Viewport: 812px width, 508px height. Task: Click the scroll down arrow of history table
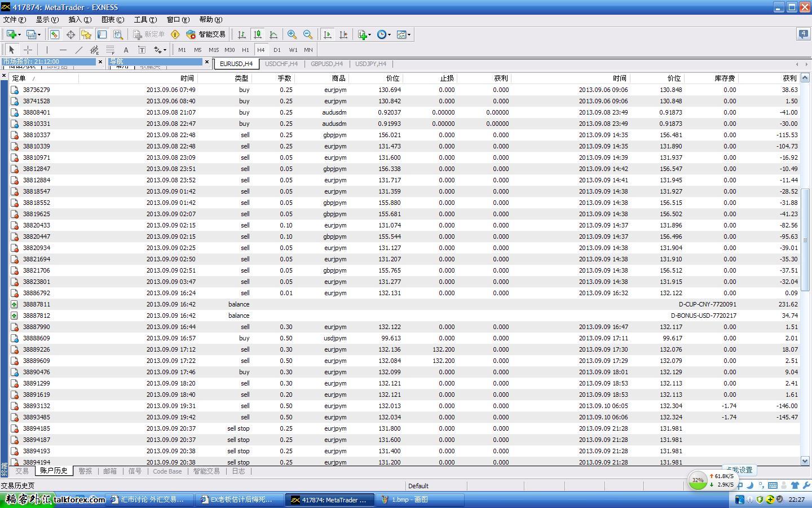pos(805,461)
